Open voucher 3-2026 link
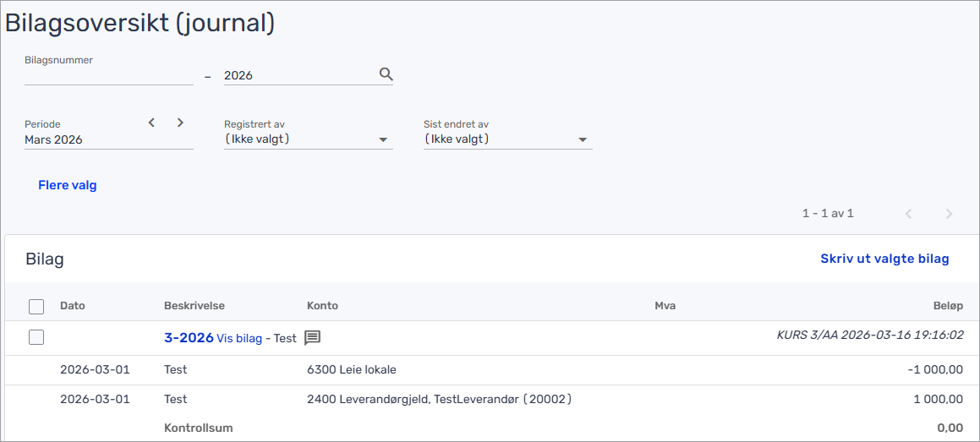The image size is (980, 442). pos(189,338)
